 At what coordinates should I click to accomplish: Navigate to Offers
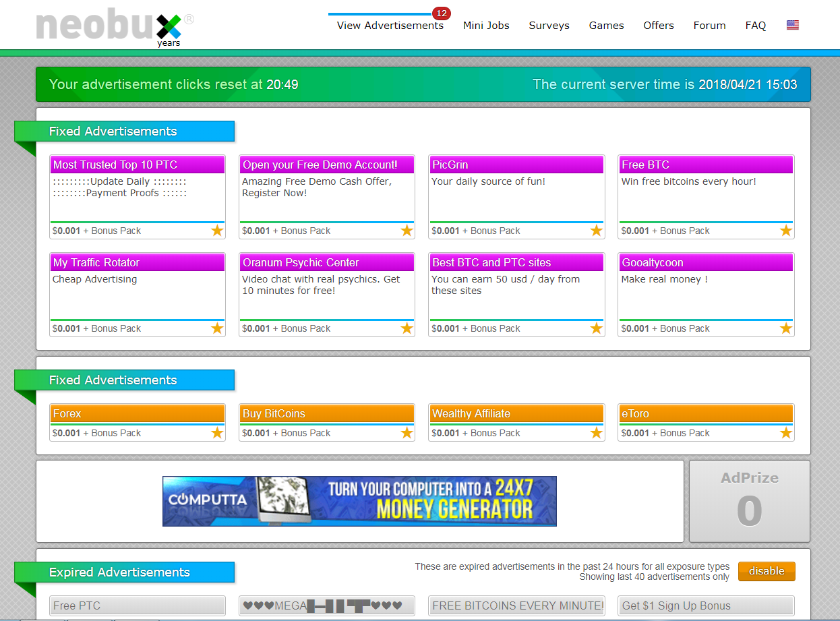point(659,26)
